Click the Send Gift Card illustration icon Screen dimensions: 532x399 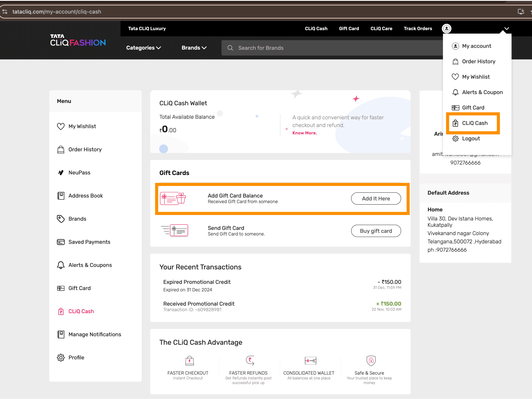pyautogui.click(x=174, y=230)
